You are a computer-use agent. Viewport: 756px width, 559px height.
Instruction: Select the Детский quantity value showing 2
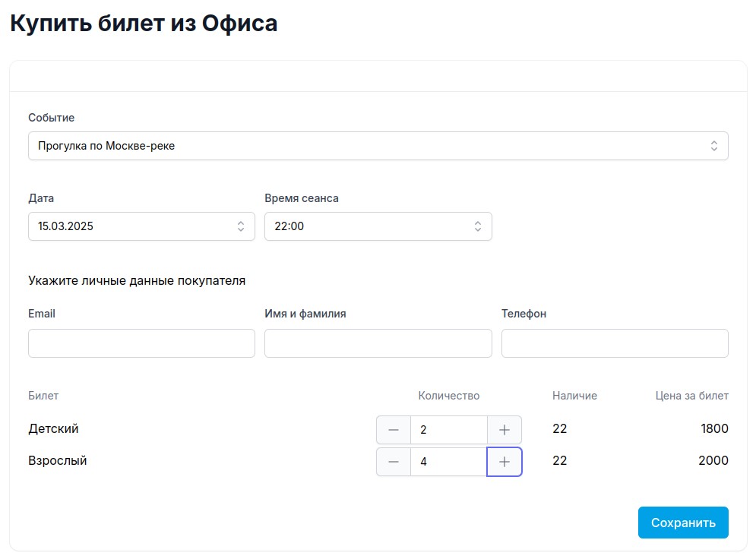pos(448,429)
